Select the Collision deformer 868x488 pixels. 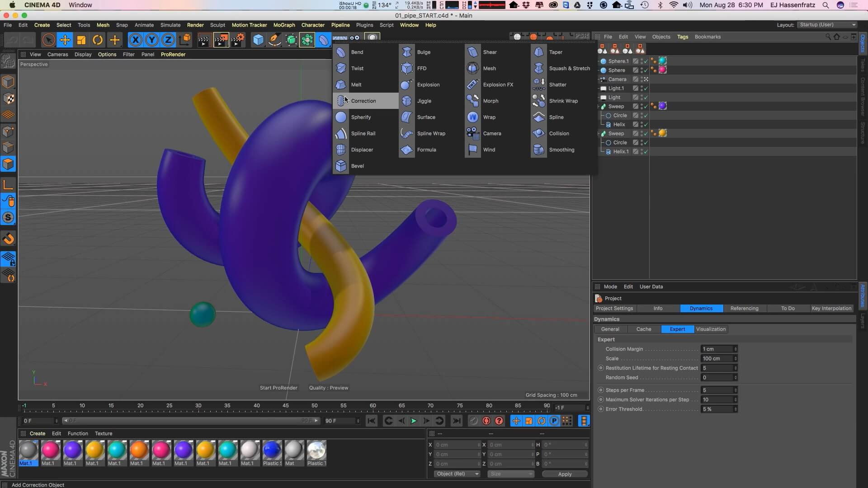pyautogui.click(x=559, y=133)
